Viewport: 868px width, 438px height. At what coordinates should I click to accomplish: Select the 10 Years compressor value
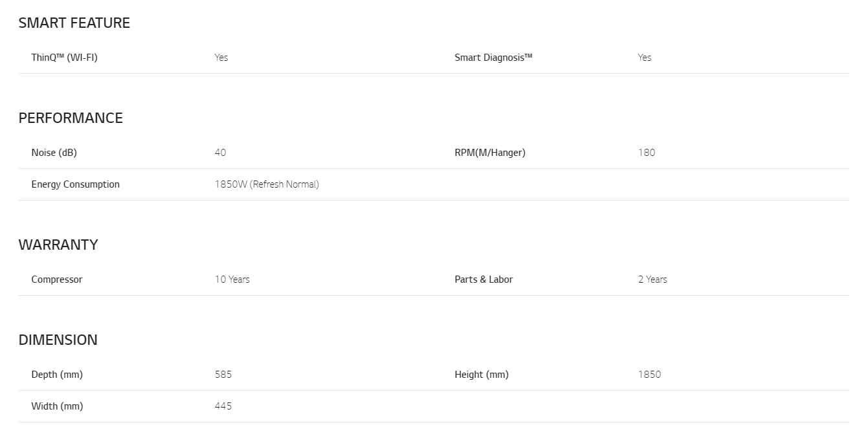(x=232, y=279)
